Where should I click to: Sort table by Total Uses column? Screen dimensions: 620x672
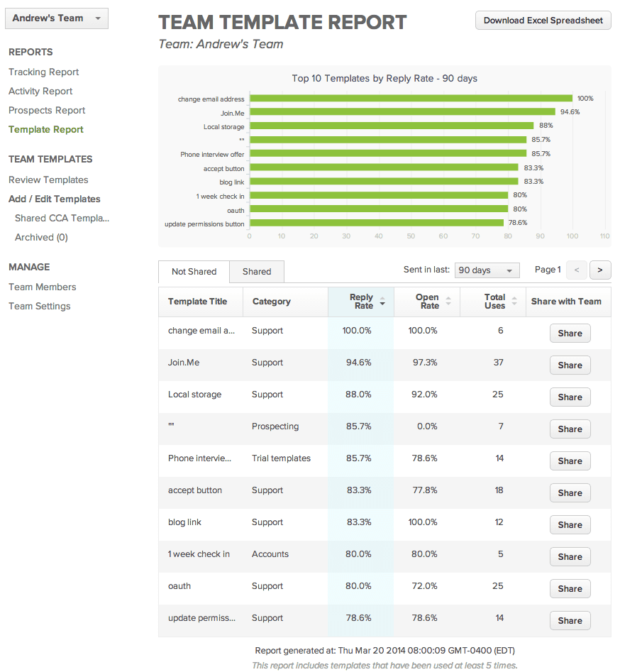tap(494, 302)
